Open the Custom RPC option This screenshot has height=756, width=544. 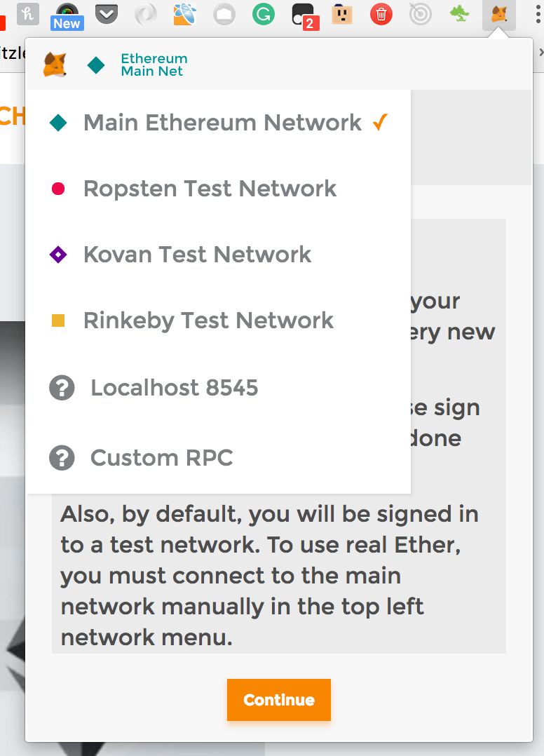tap(218, 457)
